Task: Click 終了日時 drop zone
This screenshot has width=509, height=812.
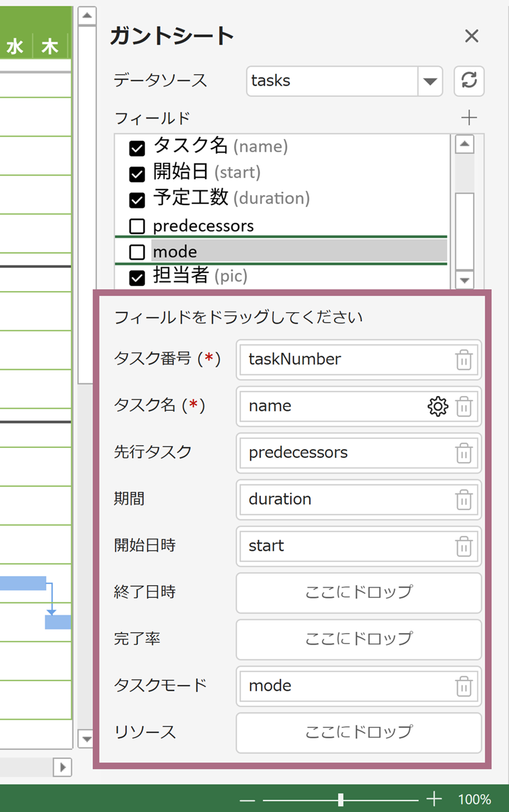Action: (359, 593)
